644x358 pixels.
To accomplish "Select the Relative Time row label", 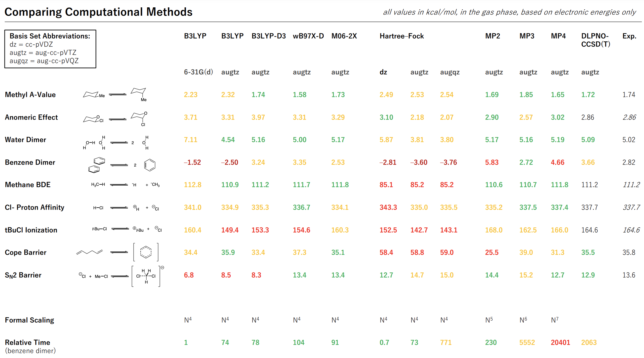I will coord(27,342).
